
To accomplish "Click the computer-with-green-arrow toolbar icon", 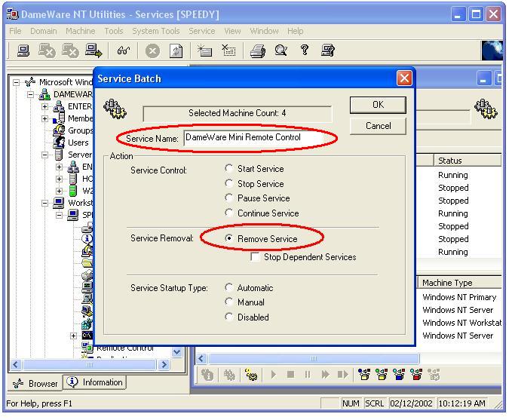I will (94, 51).
